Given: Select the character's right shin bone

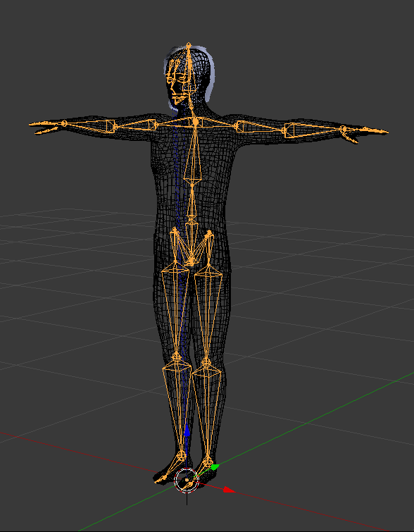Looking at the screenshot, I should click(x=176, y=407).
